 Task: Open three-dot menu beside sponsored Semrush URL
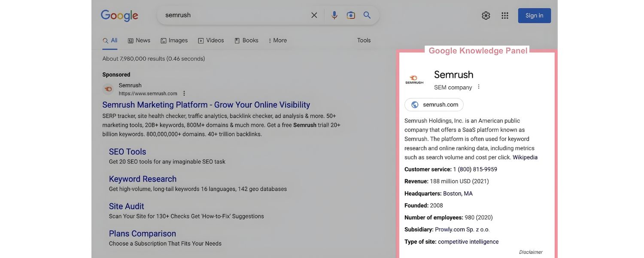tap(184, 93)
